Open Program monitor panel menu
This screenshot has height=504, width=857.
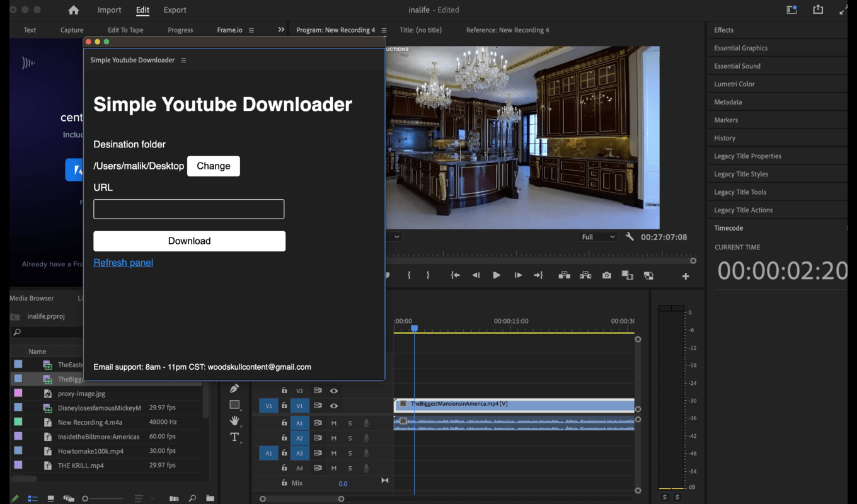[x=384, y=30]
